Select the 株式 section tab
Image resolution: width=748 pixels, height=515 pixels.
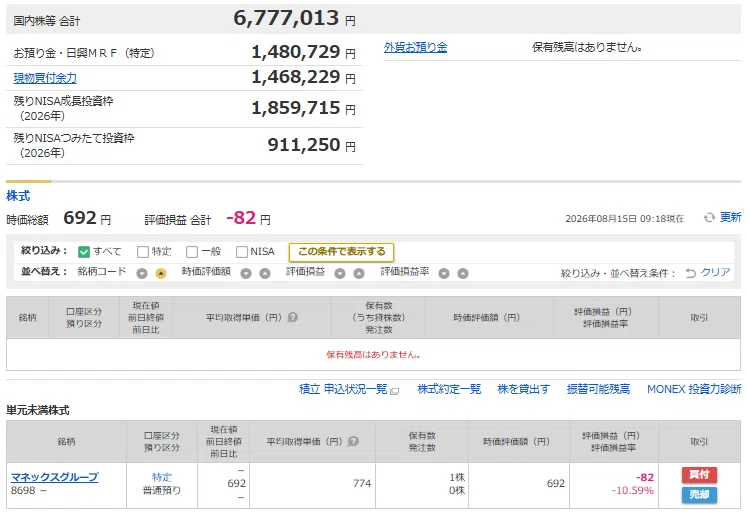point(18,196)
